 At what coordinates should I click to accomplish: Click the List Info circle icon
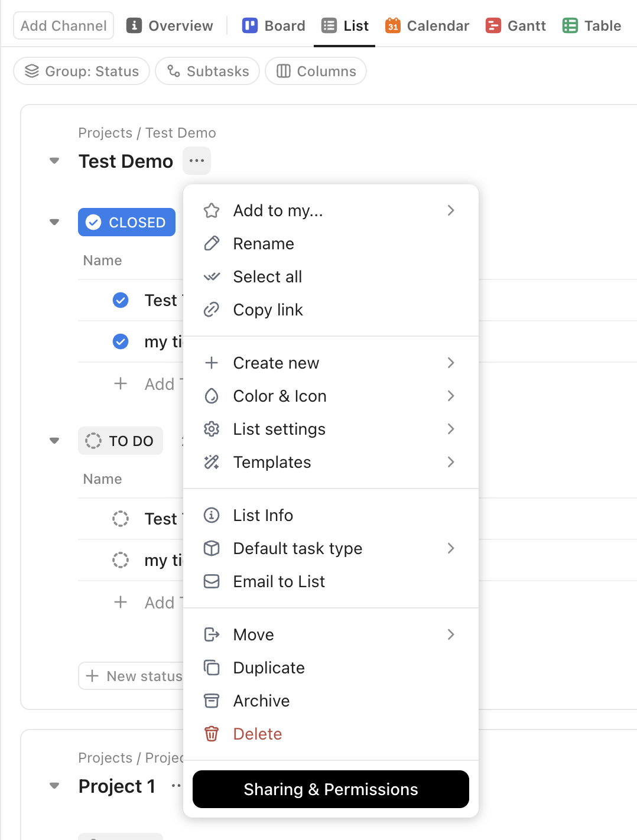(212, 515)
